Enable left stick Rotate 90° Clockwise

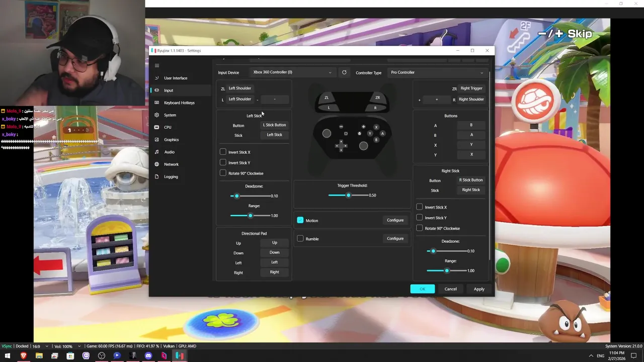point(223,173)
